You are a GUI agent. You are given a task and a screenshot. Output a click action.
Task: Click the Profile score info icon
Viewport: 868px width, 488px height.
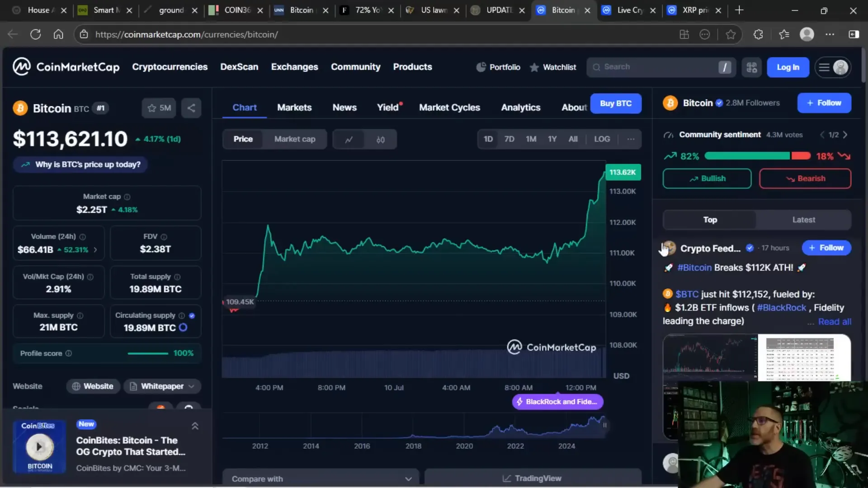click(69, 353)
